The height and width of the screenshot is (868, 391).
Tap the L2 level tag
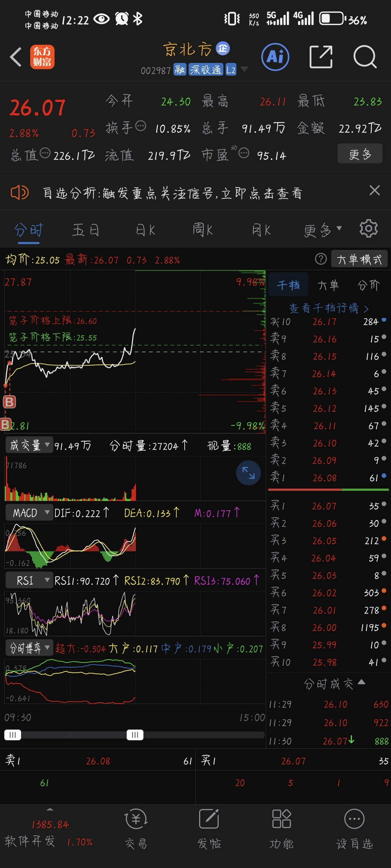(231, 69)
